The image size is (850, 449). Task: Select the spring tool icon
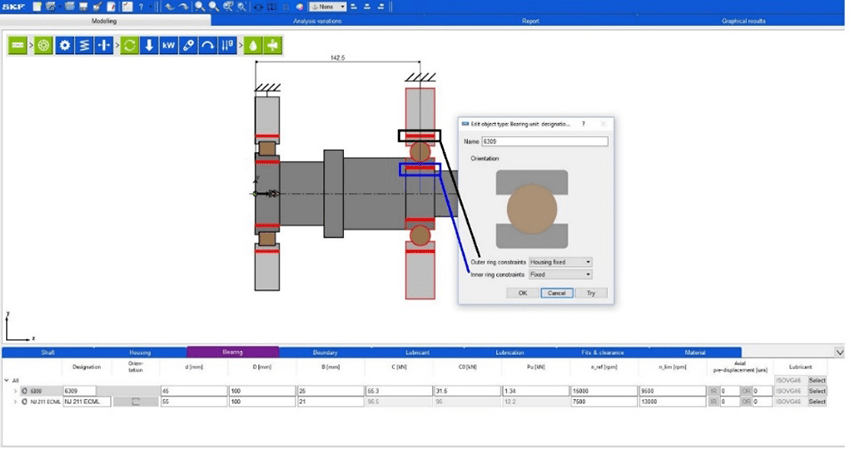[x=84, y=46]
